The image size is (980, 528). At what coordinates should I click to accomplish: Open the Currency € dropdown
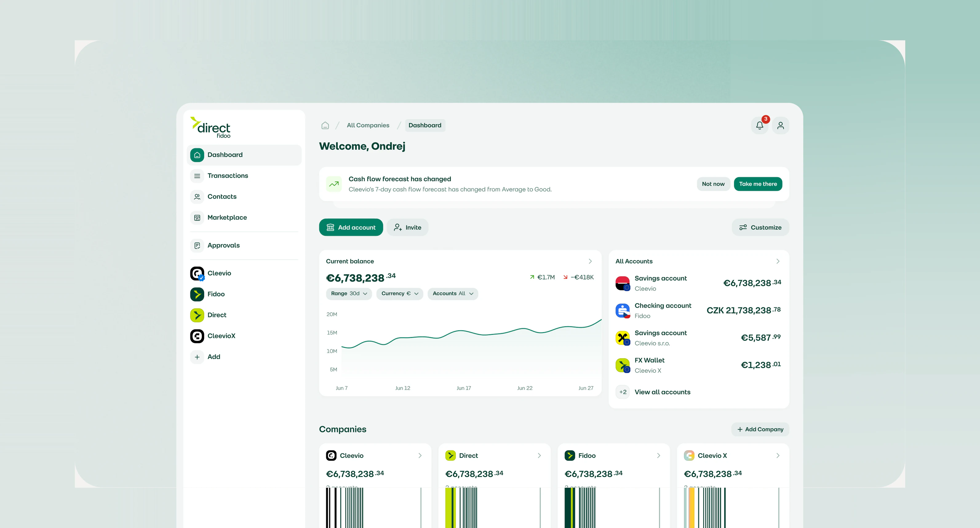[x=400, y=294]
